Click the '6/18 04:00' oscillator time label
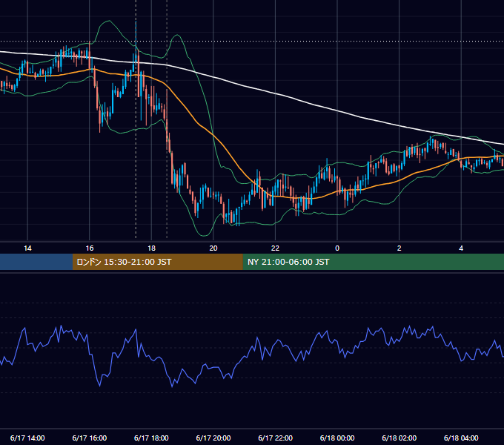Viewport: 504px width, 445px height. (461, 438)
